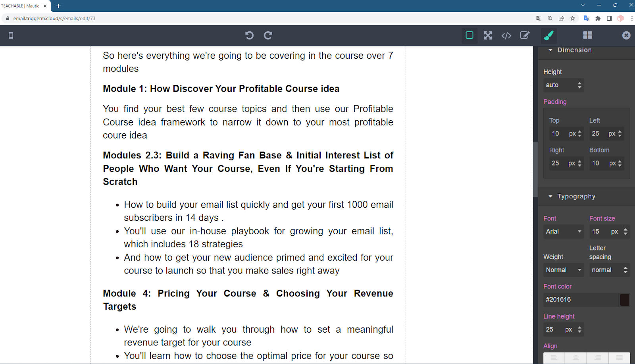
Task: Collapse the Dimension section
Action: [x=587, y=50]
